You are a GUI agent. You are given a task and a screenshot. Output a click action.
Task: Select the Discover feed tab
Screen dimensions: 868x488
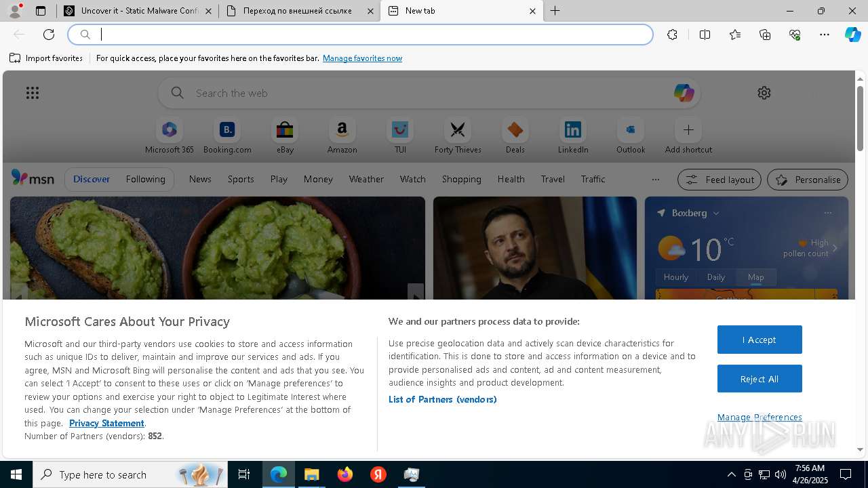pos(92,179)
